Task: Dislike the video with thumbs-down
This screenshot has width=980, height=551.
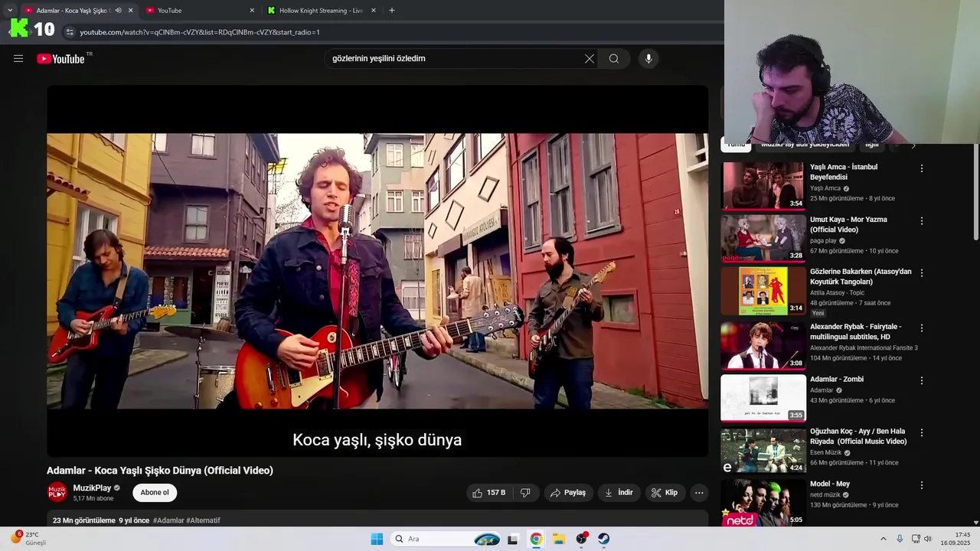Action: (525, 493)
